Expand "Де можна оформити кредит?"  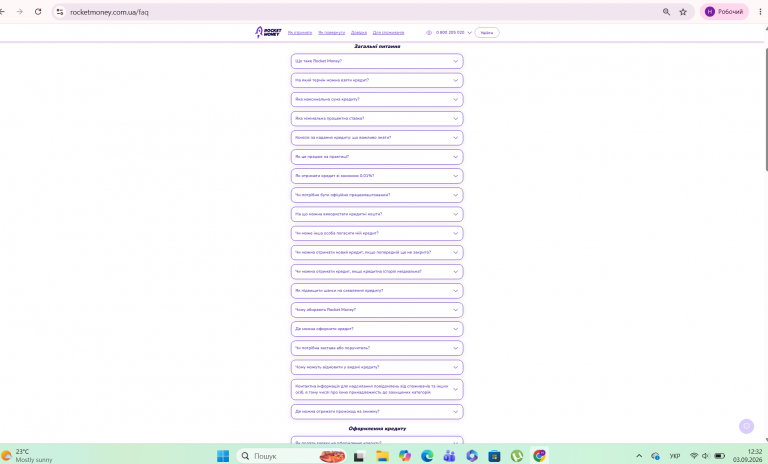[x=377, y=329]
